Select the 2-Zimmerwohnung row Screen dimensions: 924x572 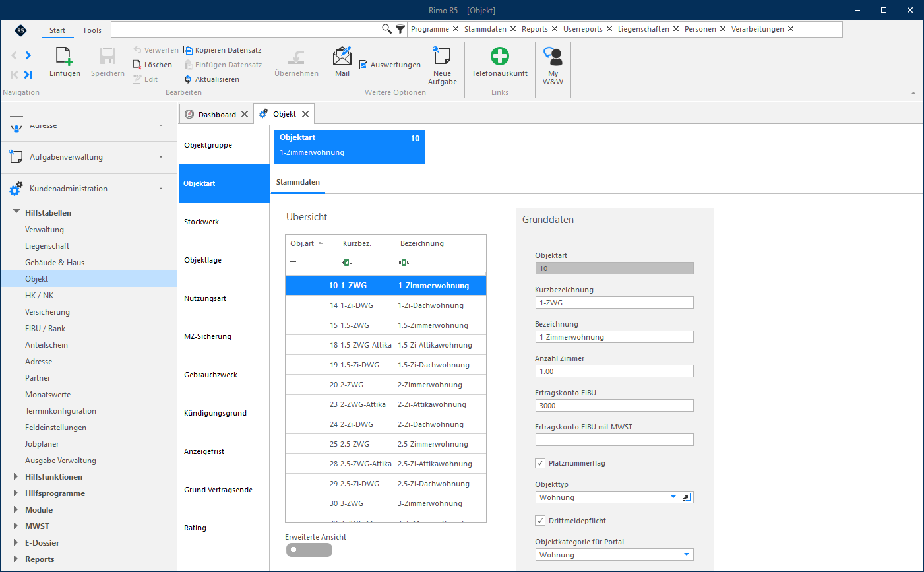pos(386,385)
